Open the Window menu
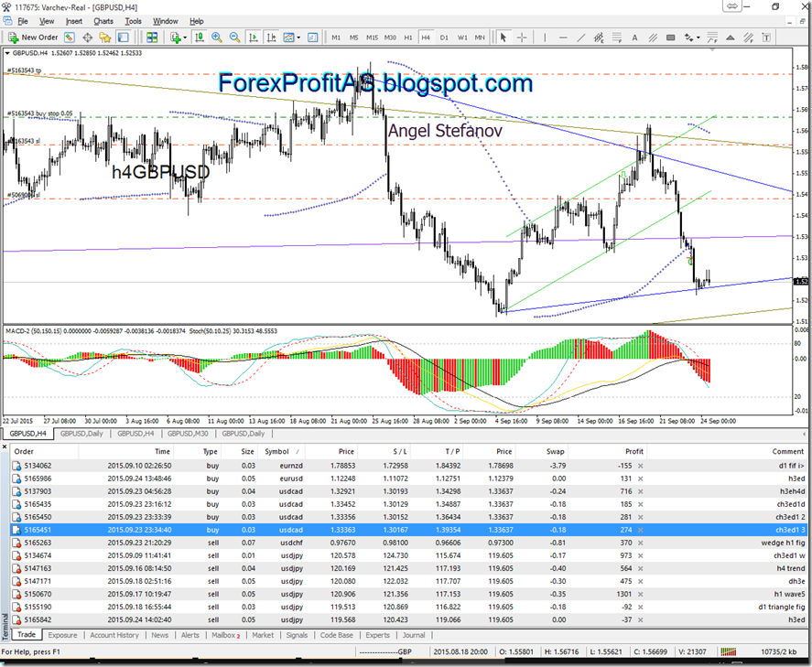This screenshot has height=667, width=812. 165,21
